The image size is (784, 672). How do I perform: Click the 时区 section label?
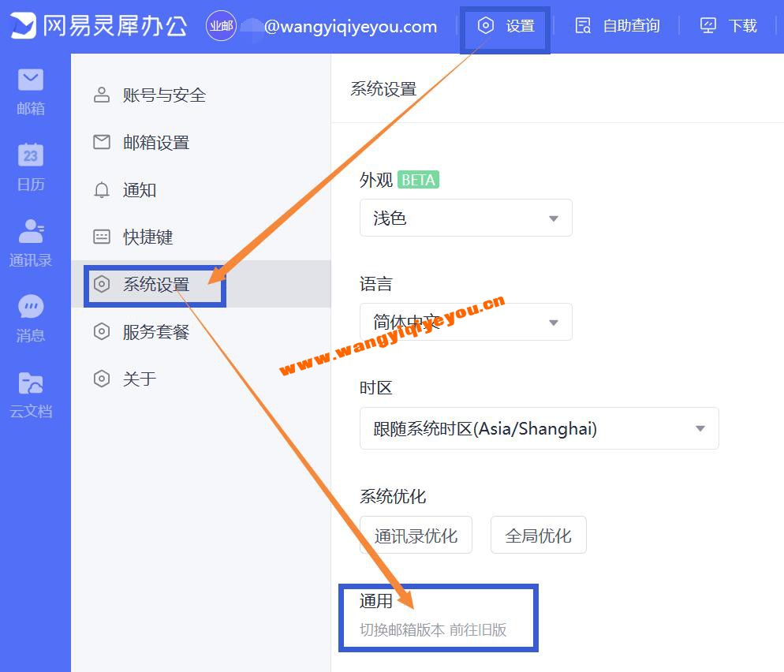pyautogui.click(x=376, y=387)
